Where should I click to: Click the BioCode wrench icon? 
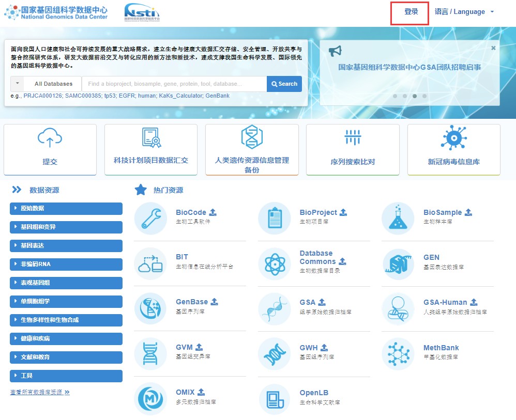coord(150,219)
